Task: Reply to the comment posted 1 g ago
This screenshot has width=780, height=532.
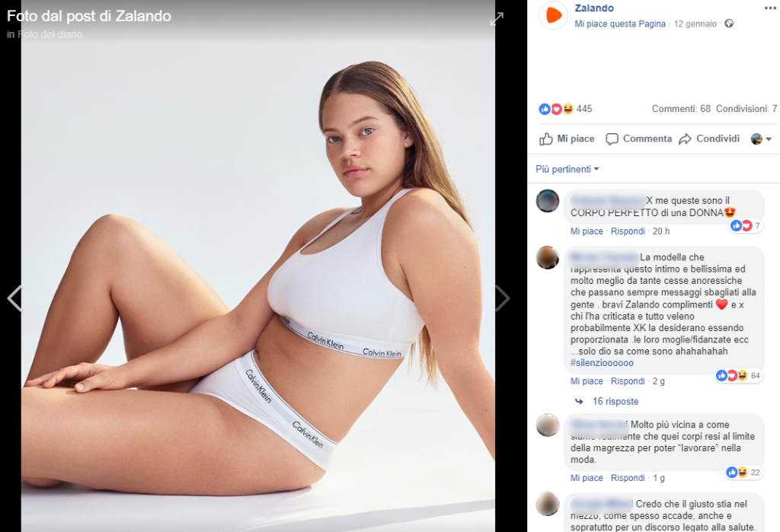Action: point(628,478)
